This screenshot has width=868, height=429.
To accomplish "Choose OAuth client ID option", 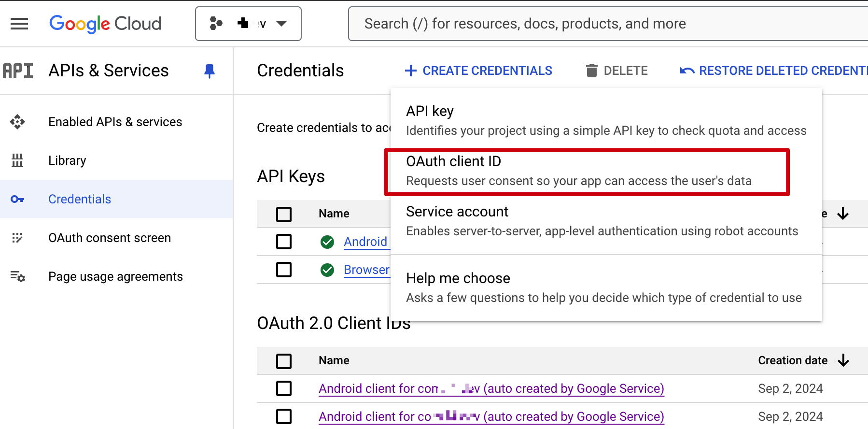I will tap(606, 171).
